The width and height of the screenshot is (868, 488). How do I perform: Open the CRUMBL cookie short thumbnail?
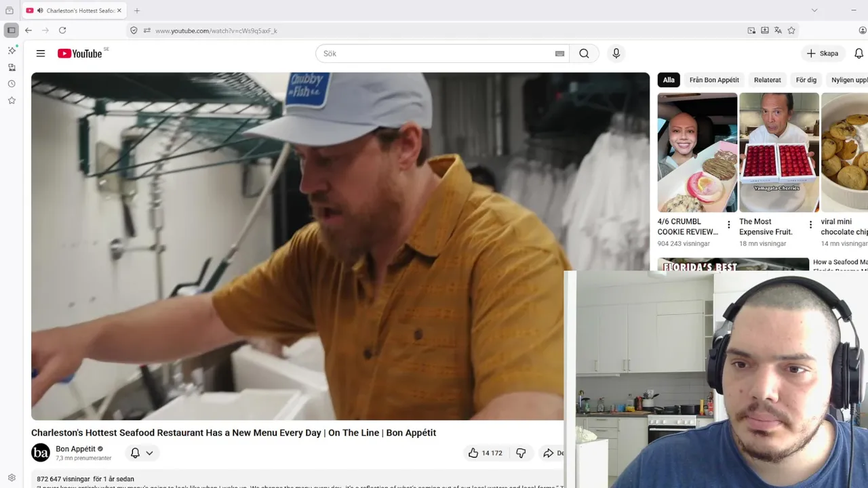(x=697, y=152)
